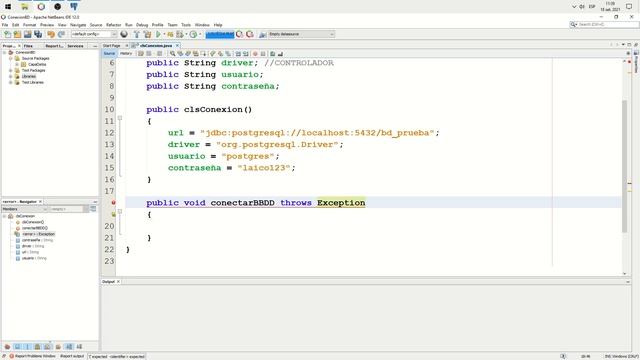The image size is (640, 360).
Task: Click the New File toolbar icon
Action: 8,35
